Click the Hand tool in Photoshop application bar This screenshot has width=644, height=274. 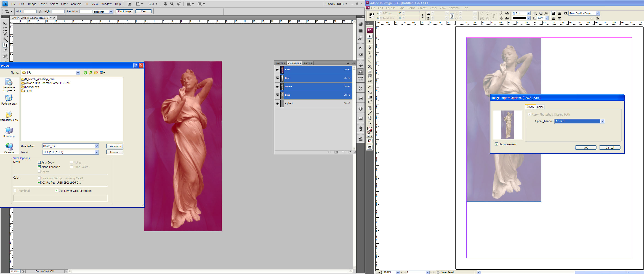coord(165,4)
